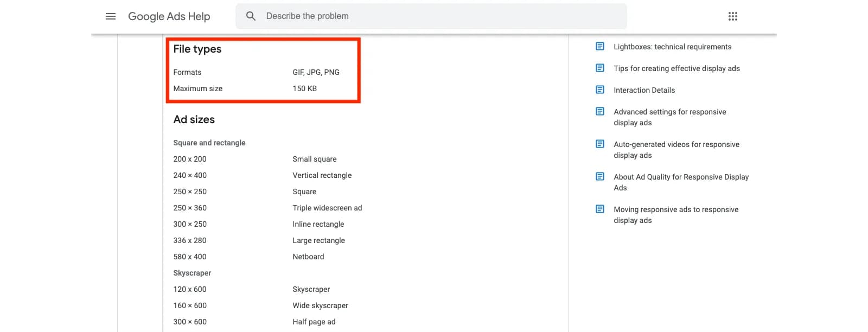
Task: Click the GIF, JPG, PNG value
Action: (x=316, y=72)
